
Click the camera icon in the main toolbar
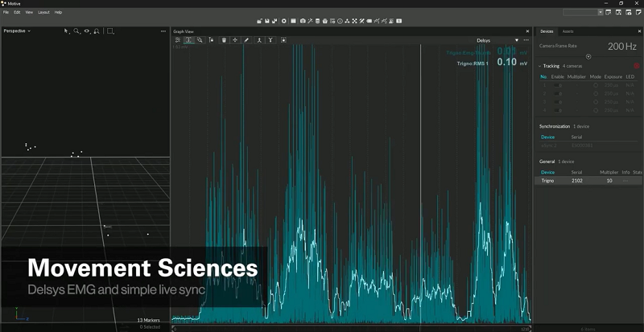303,20
